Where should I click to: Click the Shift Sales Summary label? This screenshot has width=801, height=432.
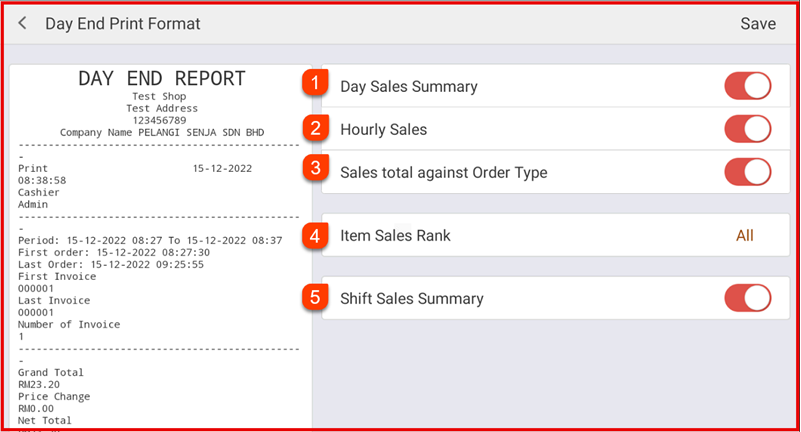411,298
